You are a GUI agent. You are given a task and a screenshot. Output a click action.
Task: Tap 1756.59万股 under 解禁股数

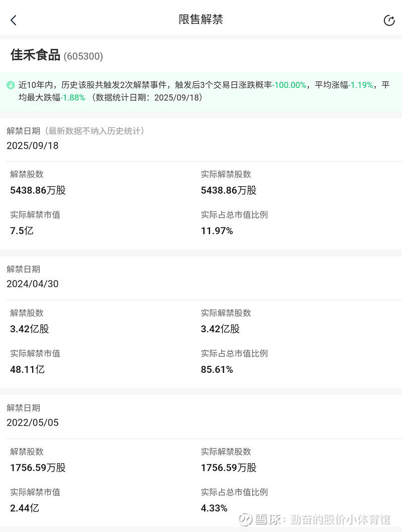[x=38, y=468]
